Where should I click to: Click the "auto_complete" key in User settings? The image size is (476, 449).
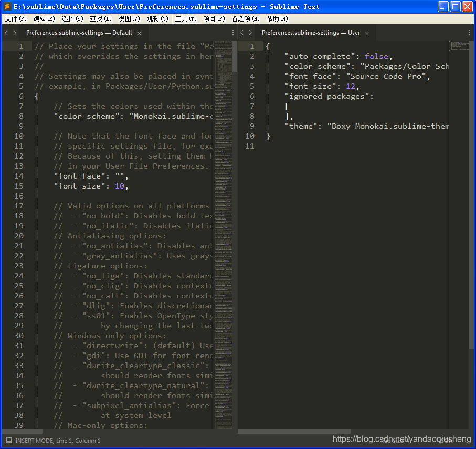click(320, 56)
